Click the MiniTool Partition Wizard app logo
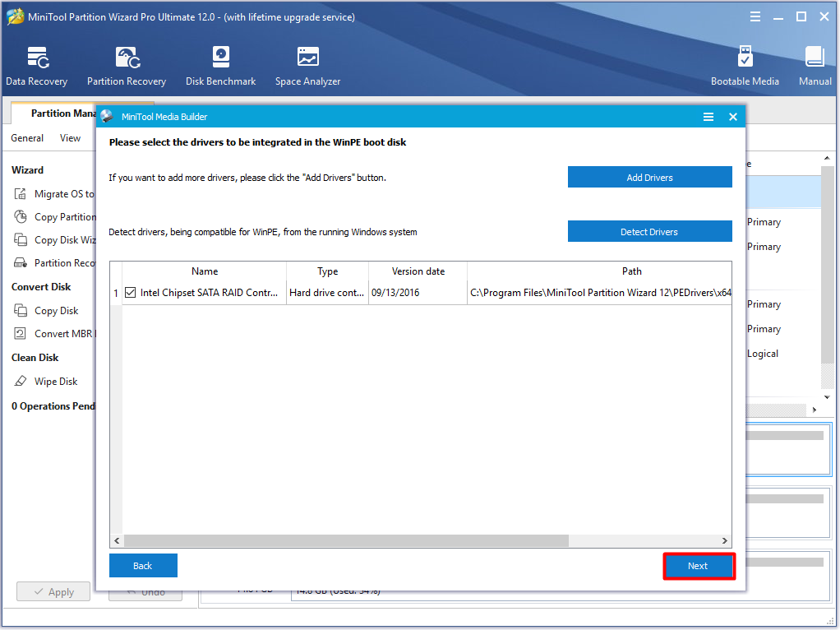The height and width of the screenshot is (630, 840). pos(15,16)
